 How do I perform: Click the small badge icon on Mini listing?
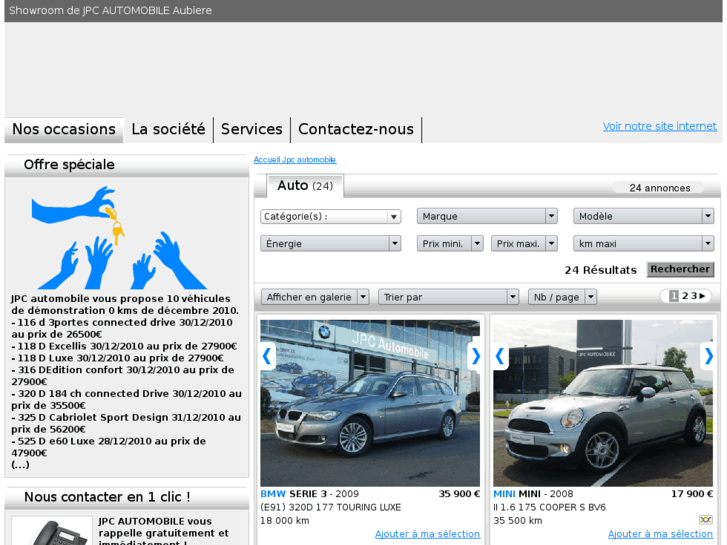tap(706, 520)
